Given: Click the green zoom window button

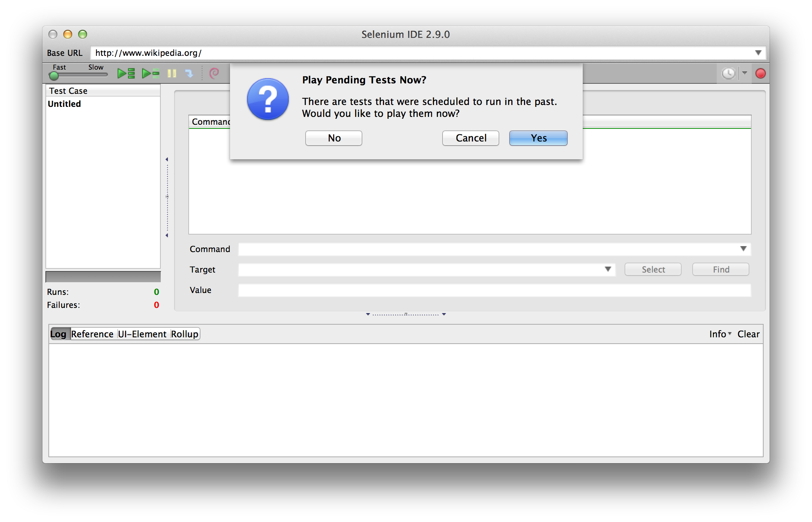Looking at the screenshot, I should 83,34.
